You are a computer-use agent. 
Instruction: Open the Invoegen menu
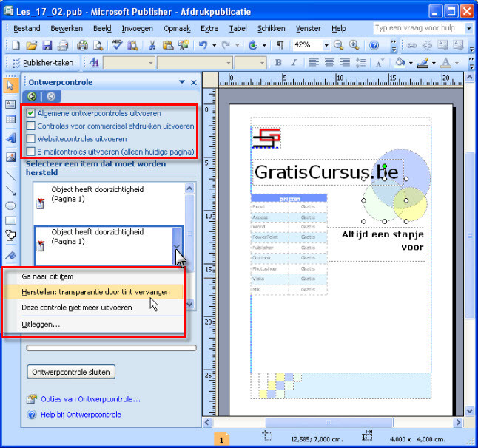click(x=137, y=28)
